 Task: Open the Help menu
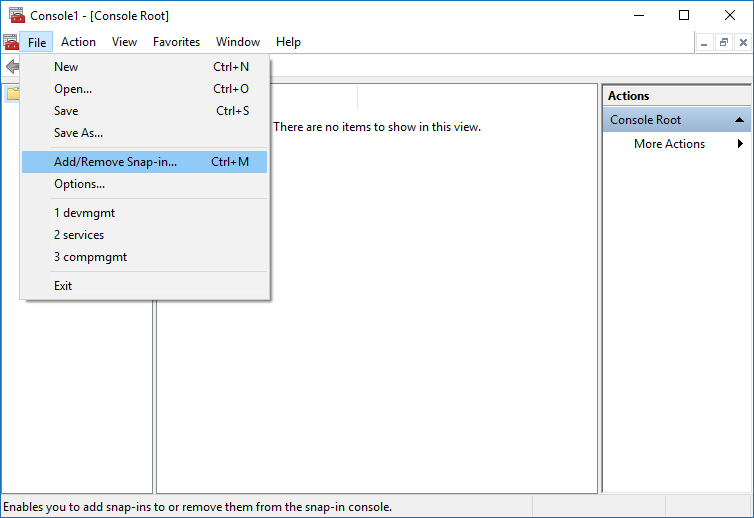tap(288, 42)
